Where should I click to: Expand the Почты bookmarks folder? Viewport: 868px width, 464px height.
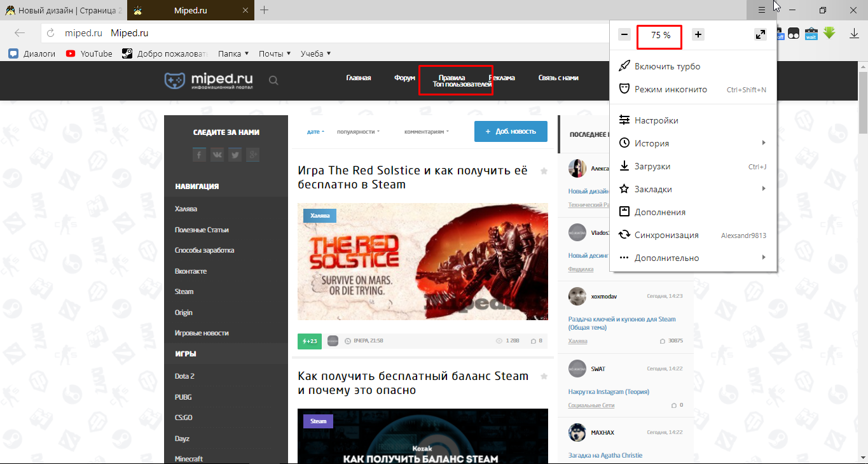[x=275, y=53]
